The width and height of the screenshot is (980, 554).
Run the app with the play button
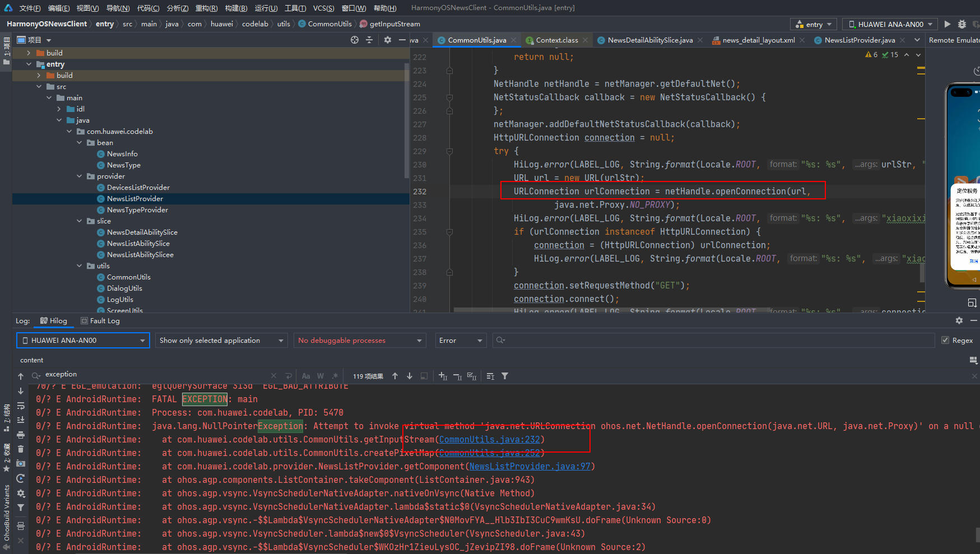tap(947, 24)
